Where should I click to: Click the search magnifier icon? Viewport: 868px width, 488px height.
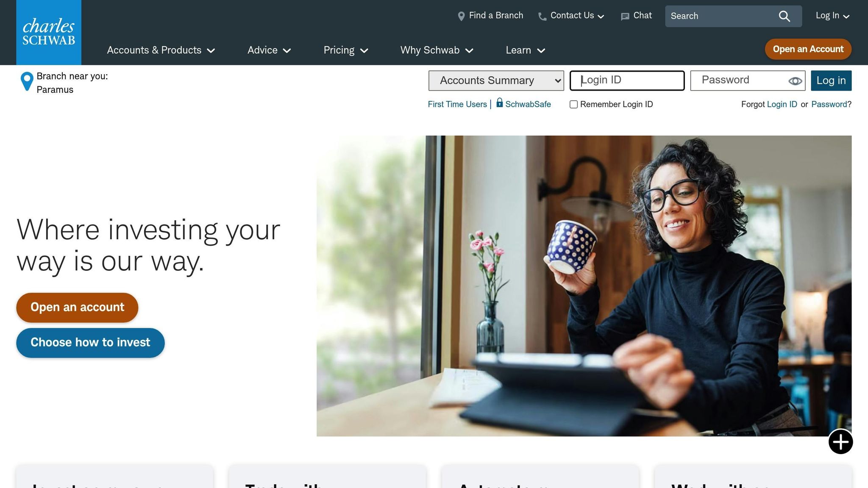click(785, 16)
